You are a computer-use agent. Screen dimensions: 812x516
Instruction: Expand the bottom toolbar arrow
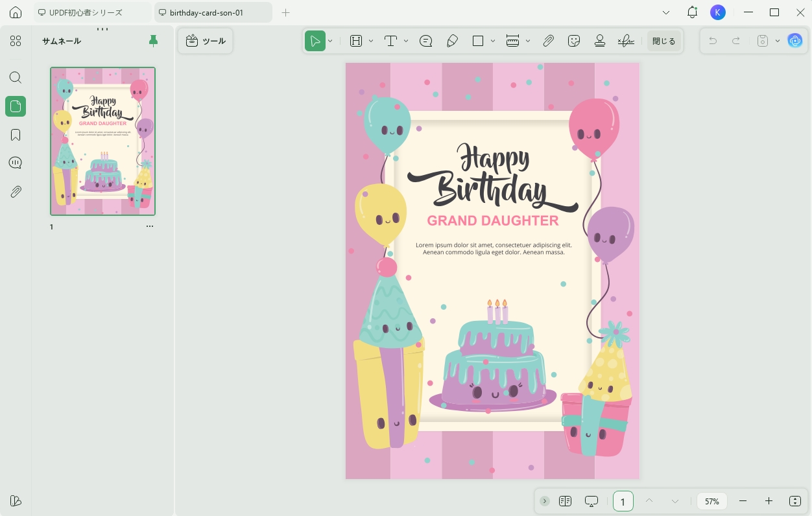click(x=545, y=501)
